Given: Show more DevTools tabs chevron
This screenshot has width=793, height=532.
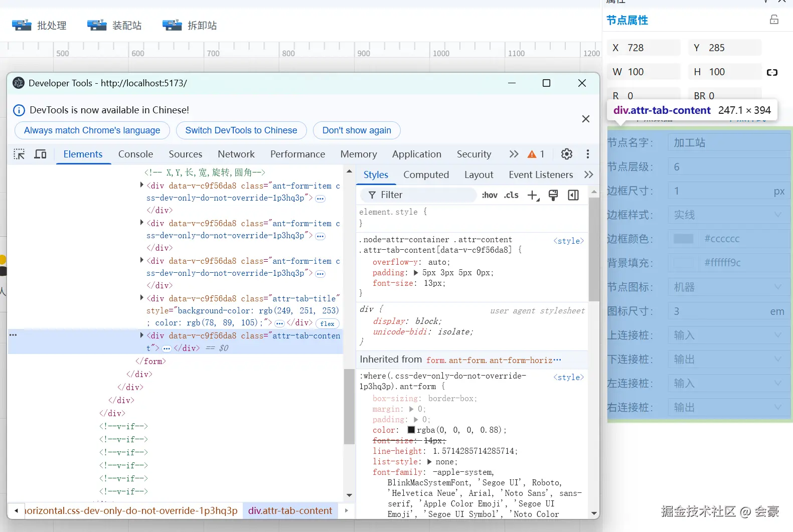Looking at the screenshot, I should 514,154.
